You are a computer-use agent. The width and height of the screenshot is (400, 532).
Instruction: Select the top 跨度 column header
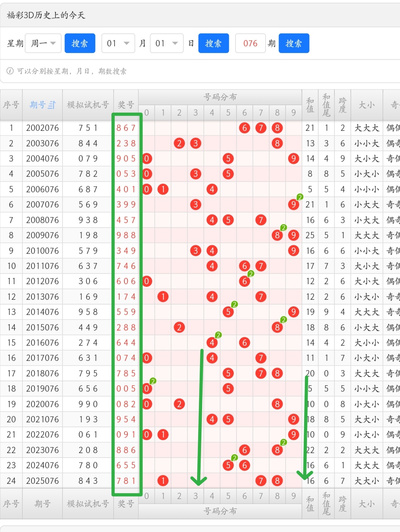click(x=343, y=105)
